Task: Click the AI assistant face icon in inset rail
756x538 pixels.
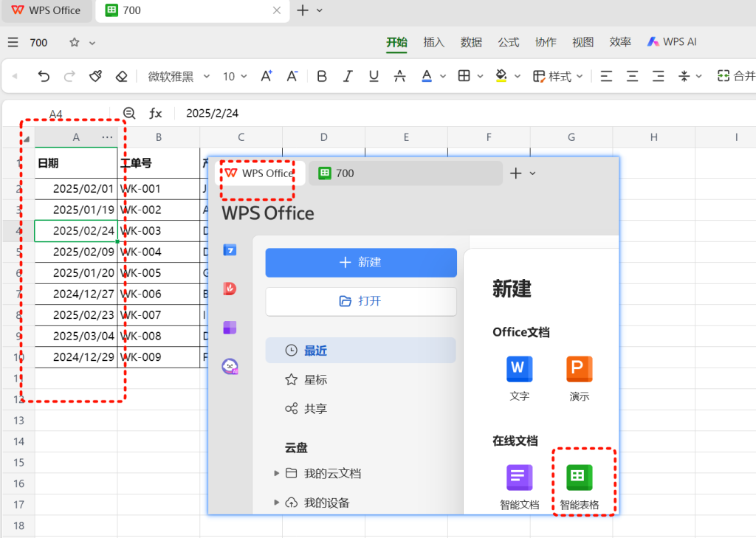Action: pyautogui.click(x=230, y=366)
